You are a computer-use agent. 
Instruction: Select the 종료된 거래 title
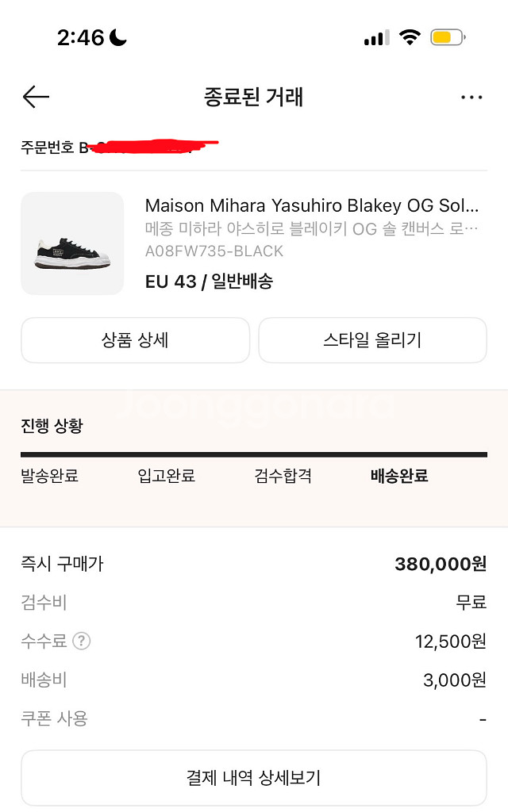click(x=253, y=96)
